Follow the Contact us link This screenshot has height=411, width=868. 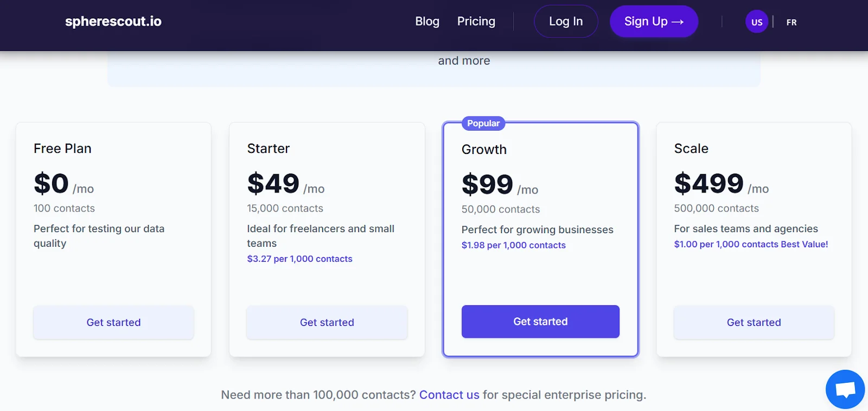[x=449, y=395]
